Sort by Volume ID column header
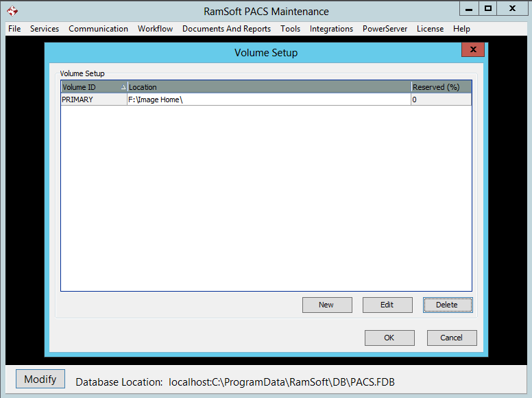Screen dimensions: 532x398 [x=93, y=87]
